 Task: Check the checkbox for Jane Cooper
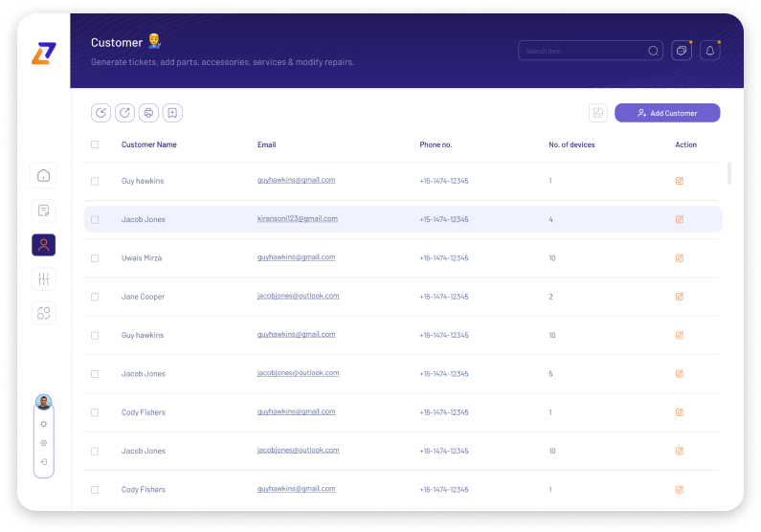tap(95, 297)
